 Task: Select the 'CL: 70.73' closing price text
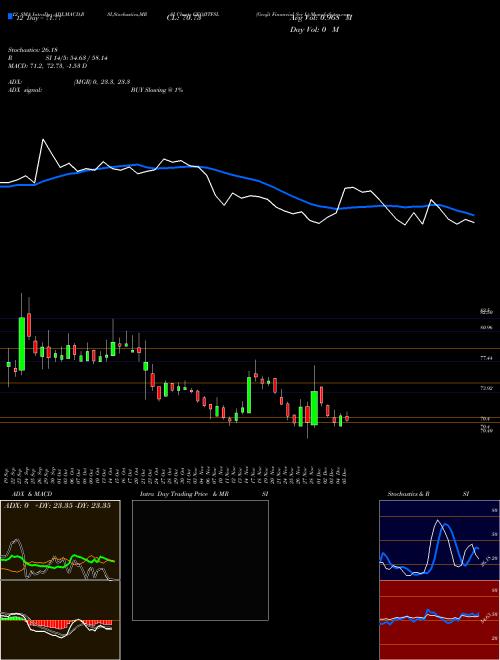[185, 17]
